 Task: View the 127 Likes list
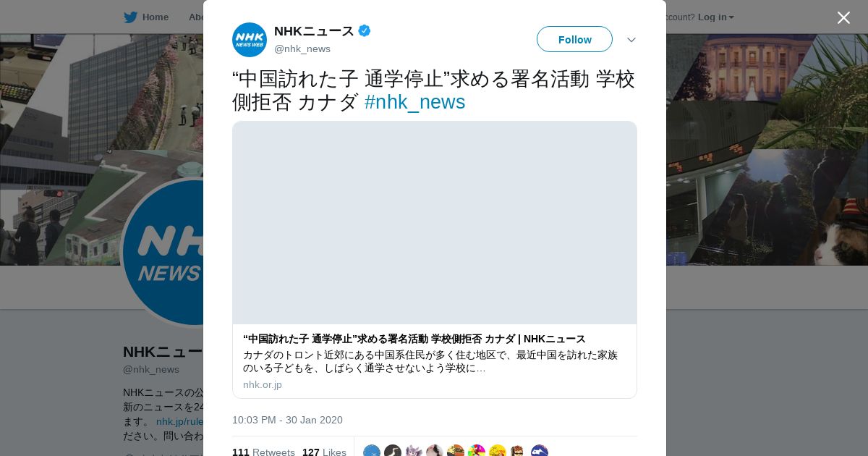point(324,452)
